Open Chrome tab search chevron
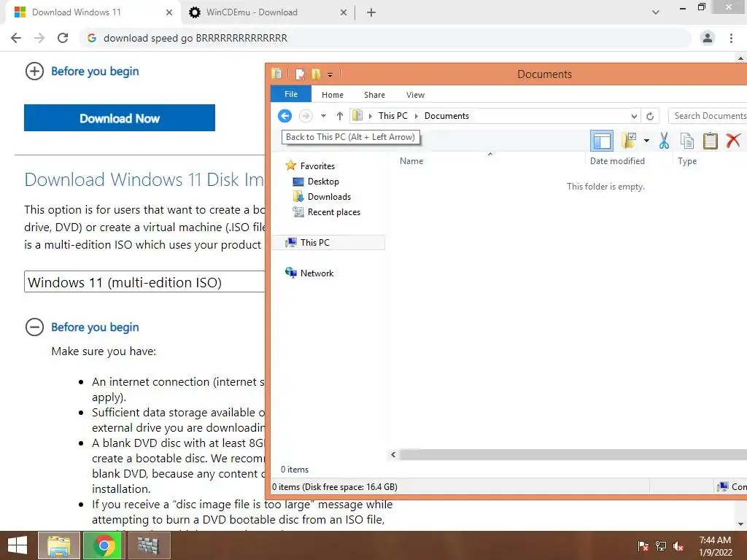This screenshot has height=560, width=747. (x=656, y=12)
